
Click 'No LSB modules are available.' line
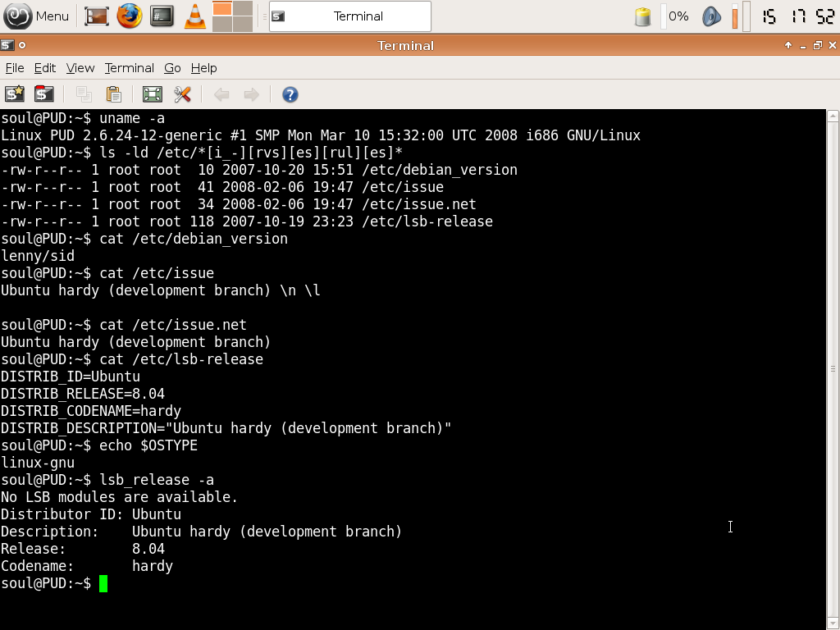(119, 497)
